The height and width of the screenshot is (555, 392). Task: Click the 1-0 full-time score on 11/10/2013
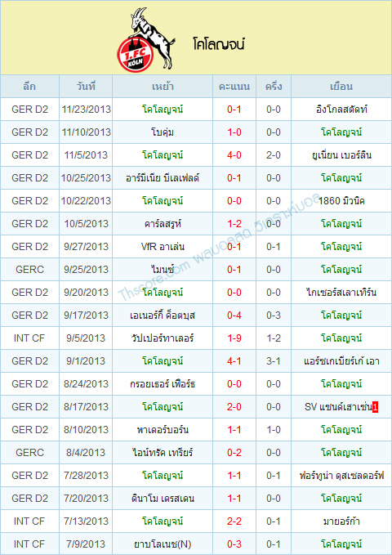tap(234, 132)
